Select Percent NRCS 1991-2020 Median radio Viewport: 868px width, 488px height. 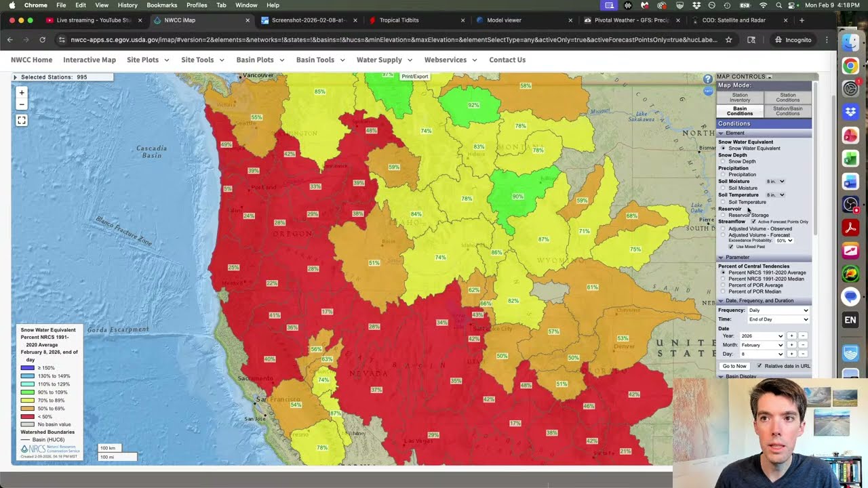point(723,279)
